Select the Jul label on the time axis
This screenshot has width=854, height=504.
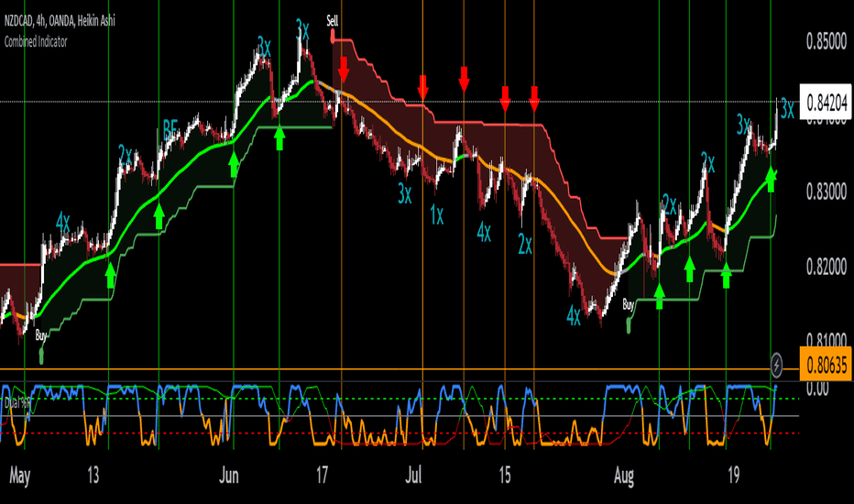point(413,475)
